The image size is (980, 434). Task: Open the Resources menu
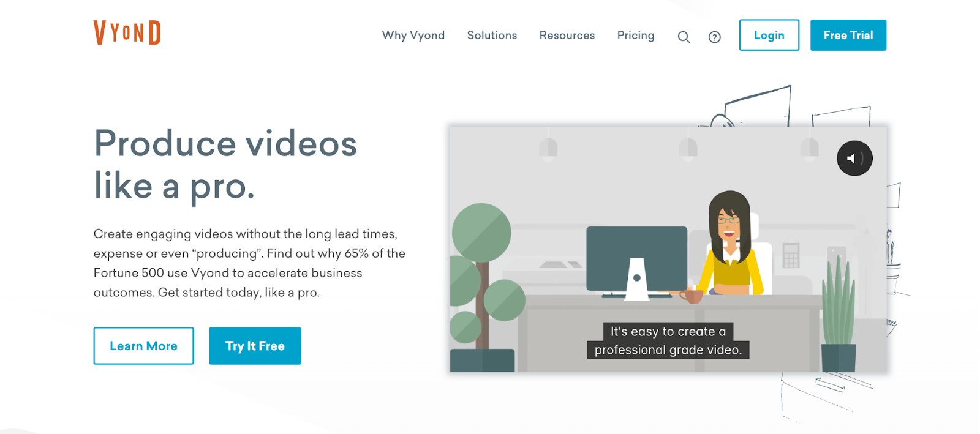point(567,36)
